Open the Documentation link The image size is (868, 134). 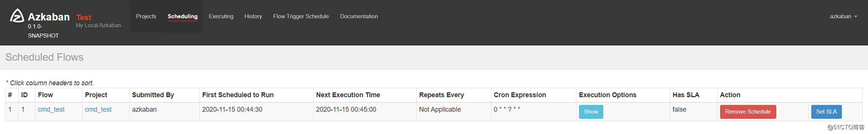point(359,16)
